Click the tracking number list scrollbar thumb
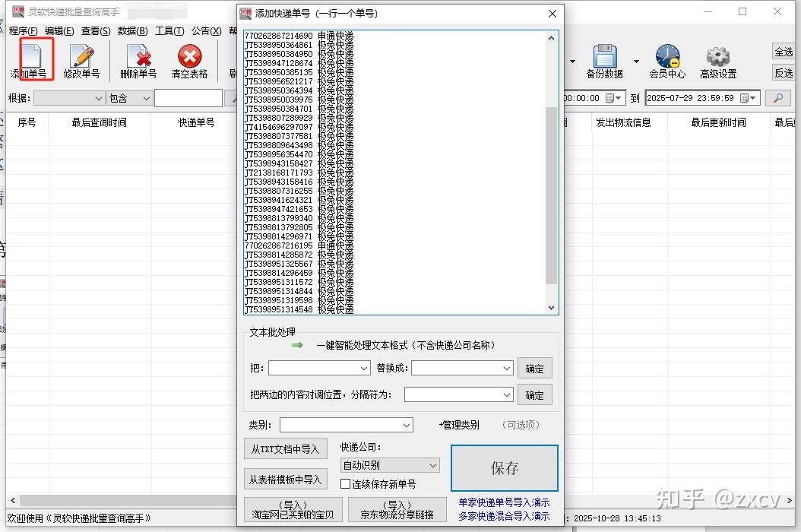The width and height of the screenshot is (801, 532). [x=551, y=195]
